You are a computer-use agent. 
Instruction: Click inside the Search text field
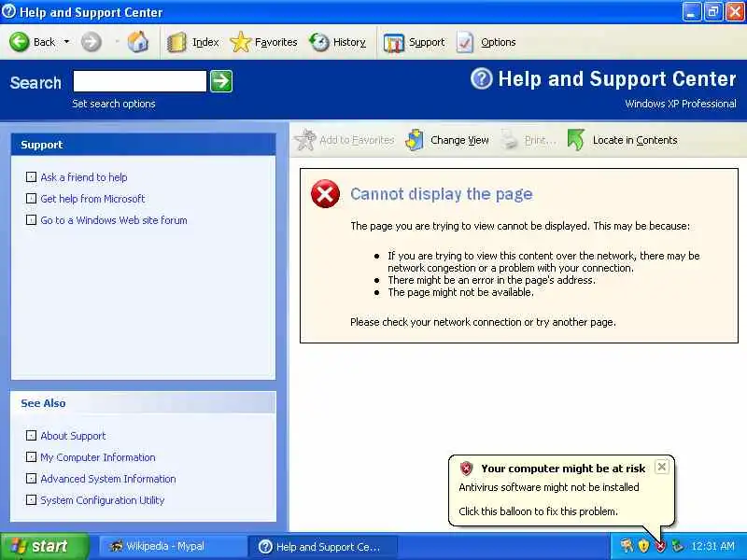pos(139,81)
